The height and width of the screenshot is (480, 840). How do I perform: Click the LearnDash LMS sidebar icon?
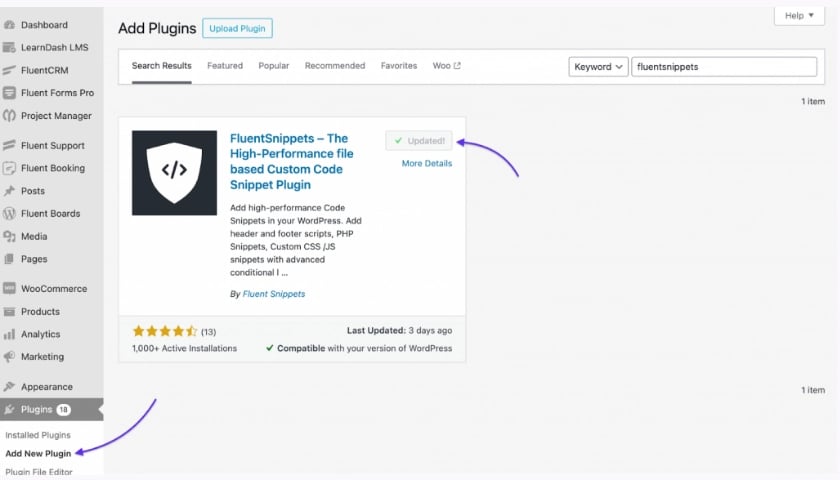coord(9,47)
